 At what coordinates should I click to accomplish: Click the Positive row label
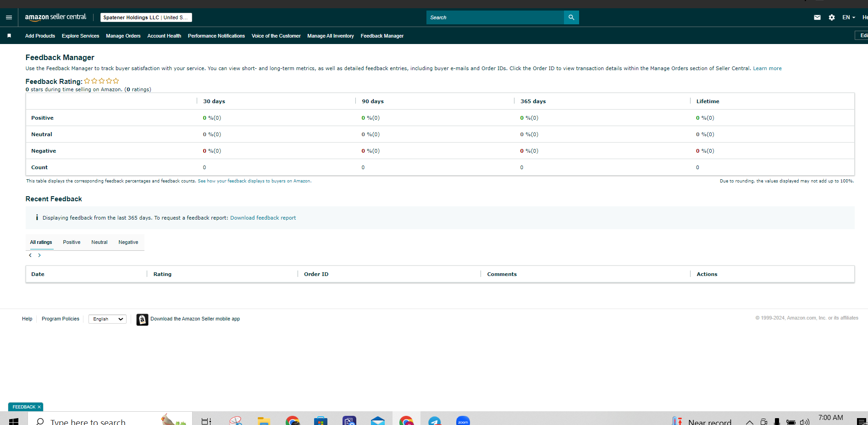coord(42,118)
